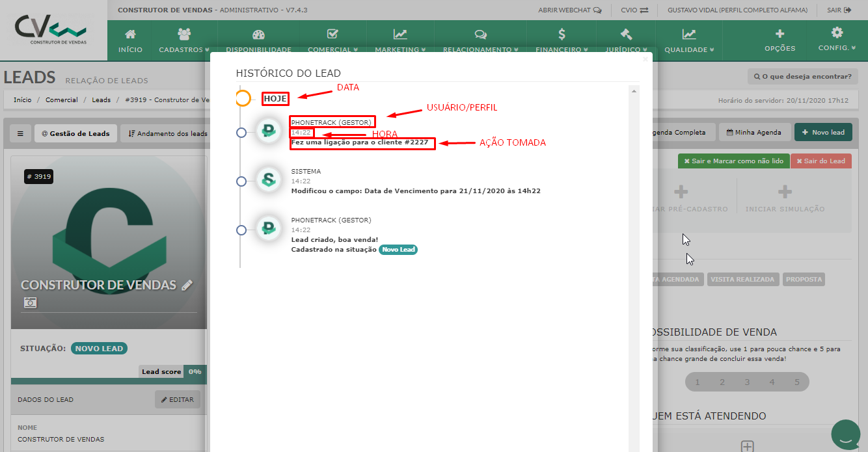The image size is (868, 452).
Task: Click 'Fez uma ligação para o cliente #2227'
Action: 359,142
